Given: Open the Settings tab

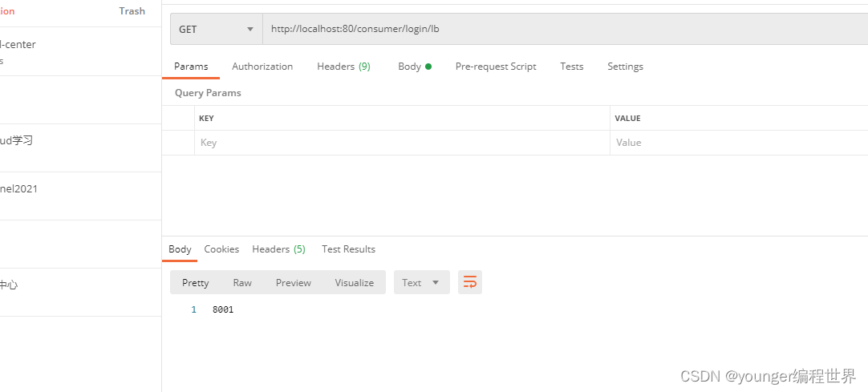Looking at the screenshot, I should coord(626,67).
